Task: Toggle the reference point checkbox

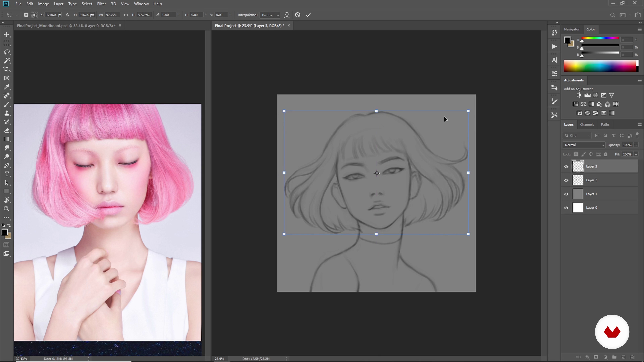Action: pyautogui.click(x=26, y=15)
